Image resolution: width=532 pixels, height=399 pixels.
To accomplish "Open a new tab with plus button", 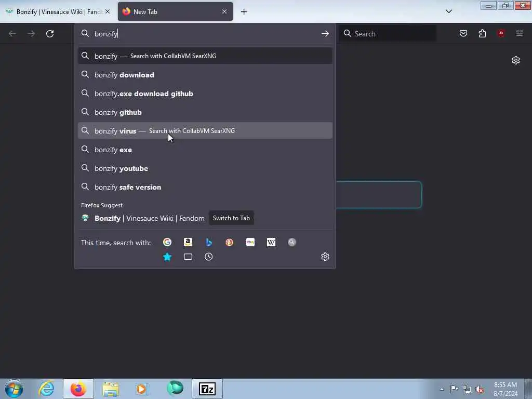I will pyautogui.click(x=244, y=12).
